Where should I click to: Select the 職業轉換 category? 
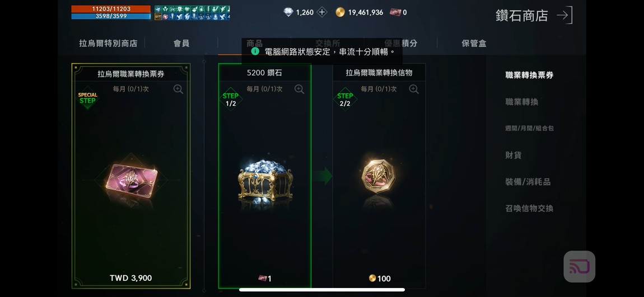point(521,102)
